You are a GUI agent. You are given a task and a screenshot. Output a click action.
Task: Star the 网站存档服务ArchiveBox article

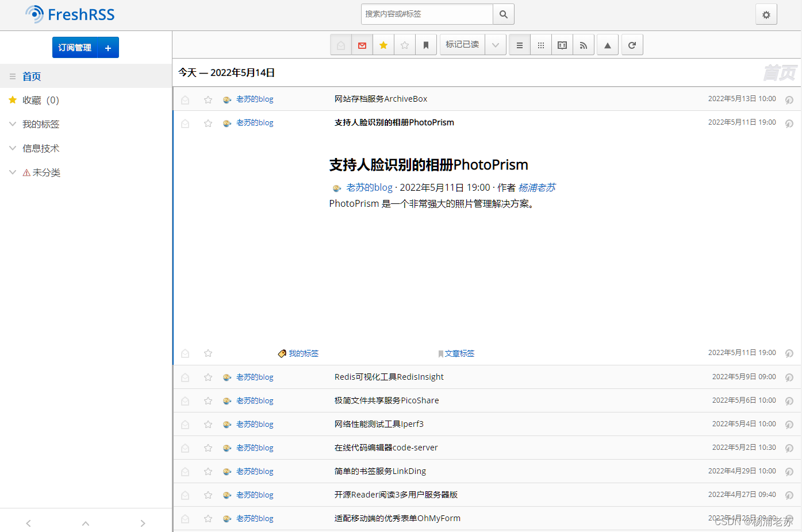[x=208, y=99]
